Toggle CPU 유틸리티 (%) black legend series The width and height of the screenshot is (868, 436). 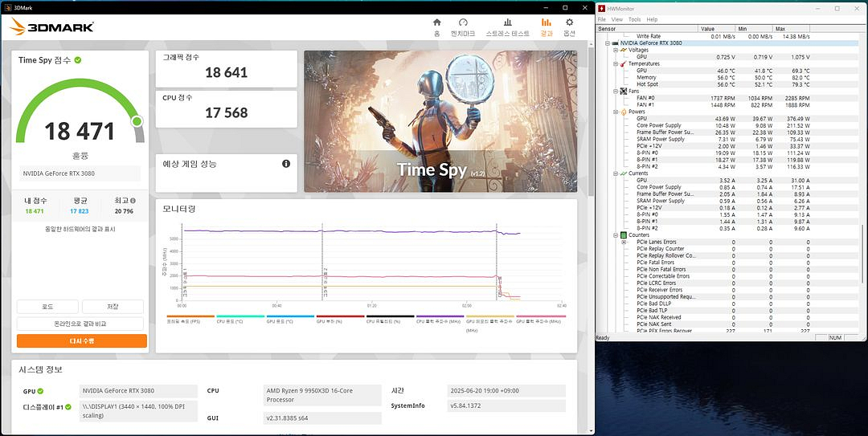pyautogui.click(x=390, y=320)
